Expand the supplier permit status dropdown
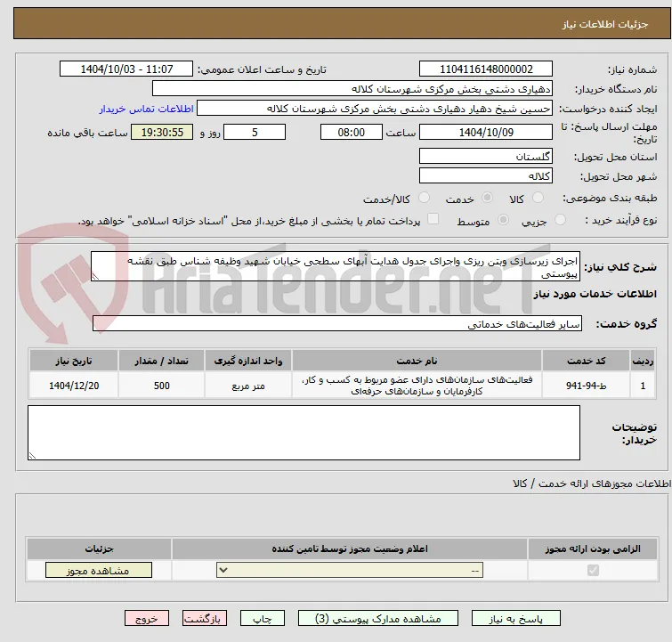The height and width of the screenshot is (642, 672). tap(350, 571)
